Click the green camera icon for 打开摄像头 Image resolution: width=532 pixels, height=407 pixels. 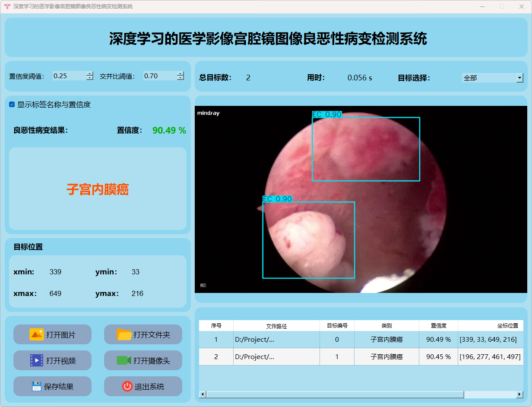click(124, 360)
